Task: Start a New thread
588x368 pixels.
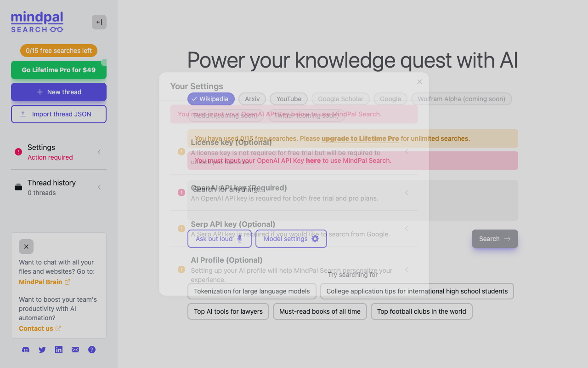Action: point(59,92)
